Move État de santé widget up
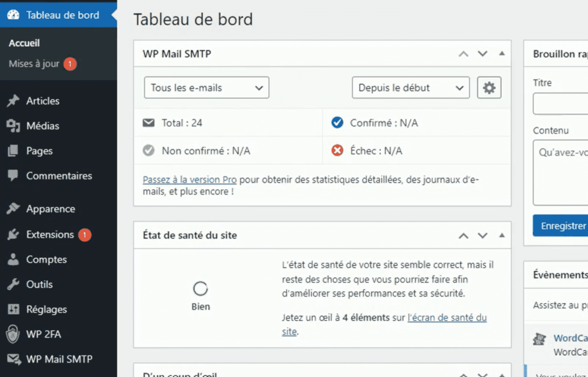The width and height of the screenshot is (588, 377). pos(464,235)
